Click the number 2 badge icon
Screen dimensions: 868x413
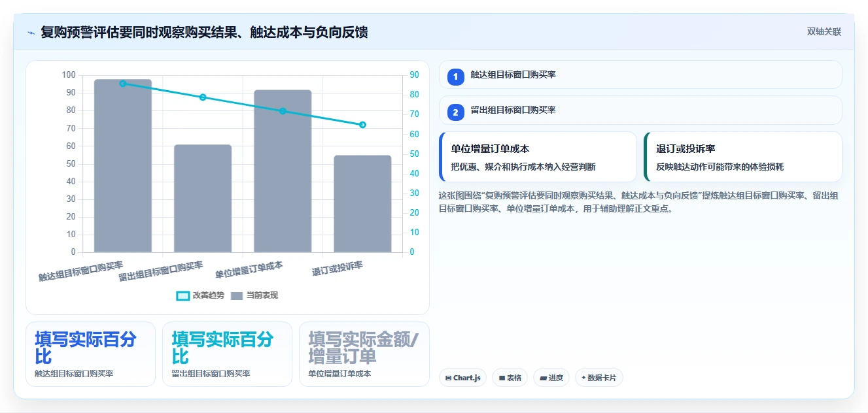[456, 112]
